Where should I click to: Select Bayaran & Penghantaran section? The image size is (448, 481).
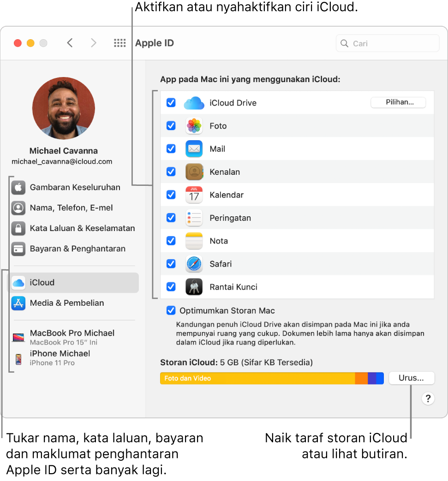pos(74,249)
